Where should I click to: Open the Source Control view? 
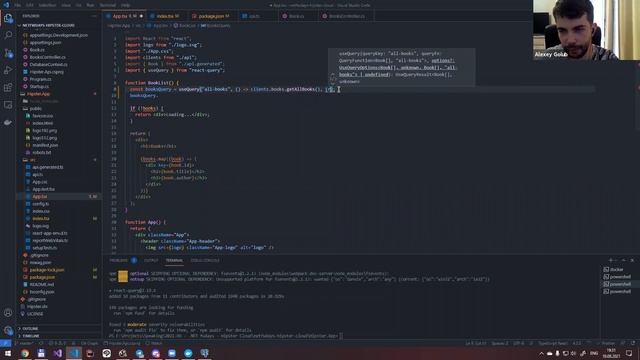click(8, 53)
